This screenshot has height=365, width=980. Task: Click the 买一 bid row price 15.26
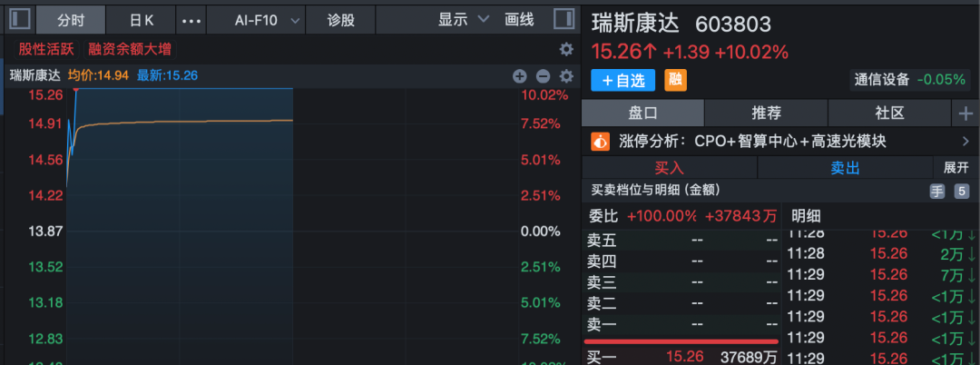click(684, 357)
